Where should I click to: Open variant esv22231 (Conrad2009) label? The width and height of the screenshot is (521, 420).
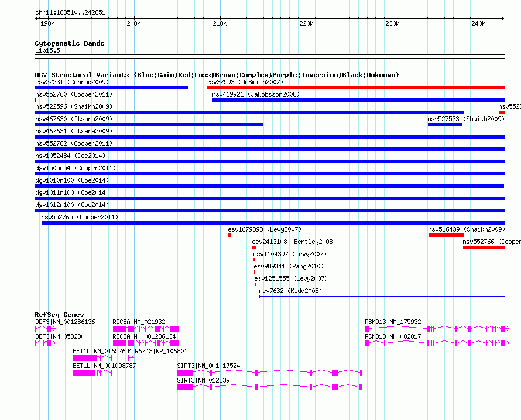(x=72, y=82)
